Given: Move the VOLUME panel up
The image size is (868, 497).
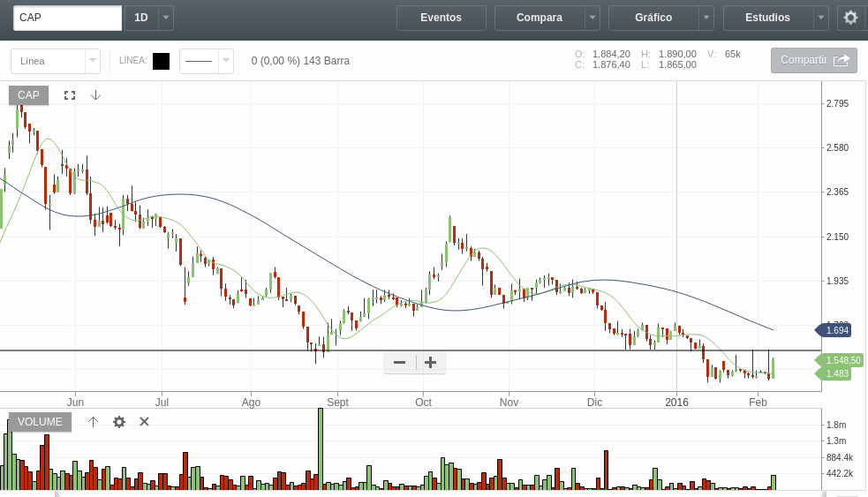Looking at the screenshot, I should pyautogui.click(x=94, y=422).
